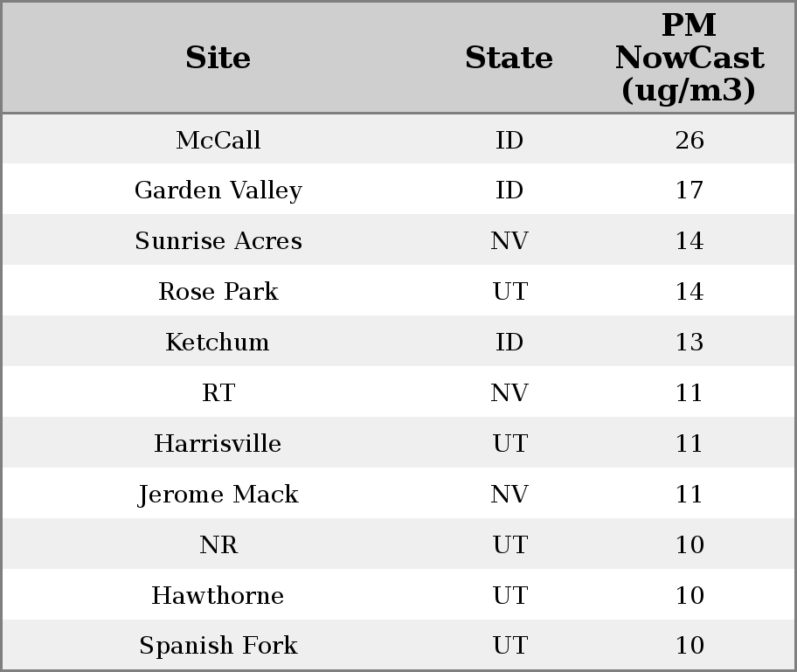Click Spanish Fork's PM value of 10
Screen dimensions: 797x672
coord(689,646)
